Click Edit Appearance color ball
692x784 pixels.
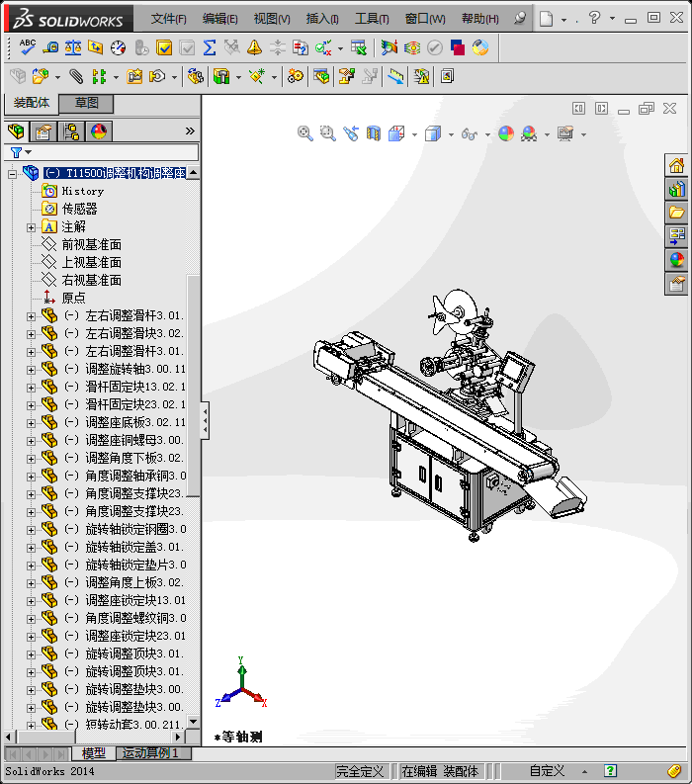click(506, 133)
